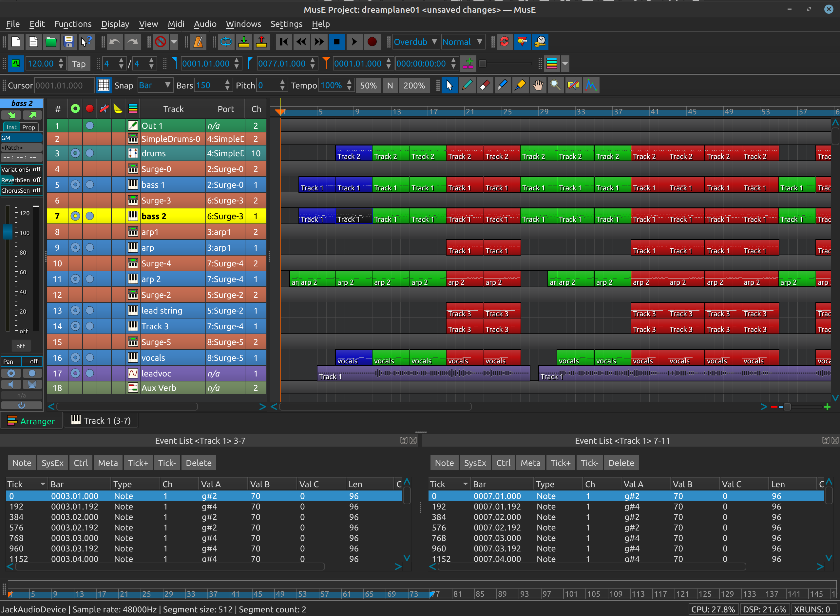Open the Midi menu
Viewport: 840px width, 616px height.
click(x=176, y=24)
